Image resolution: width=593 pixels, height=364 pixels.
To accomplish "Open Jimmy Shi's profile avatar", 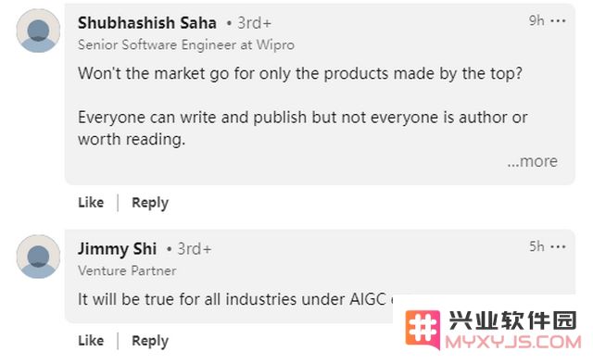I will click(x=38, y=257).
